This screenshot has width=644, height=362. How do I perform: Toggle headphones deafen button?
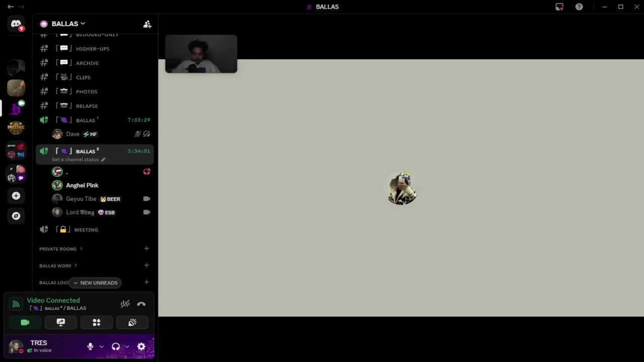click(x=116, y=346)
